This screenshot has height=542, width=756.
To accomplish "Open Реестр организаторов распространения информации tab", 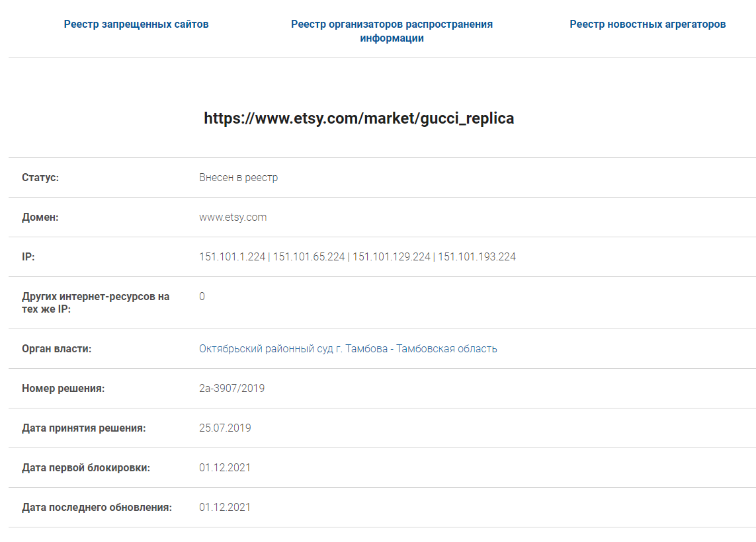I will click(x=392, y=31).
